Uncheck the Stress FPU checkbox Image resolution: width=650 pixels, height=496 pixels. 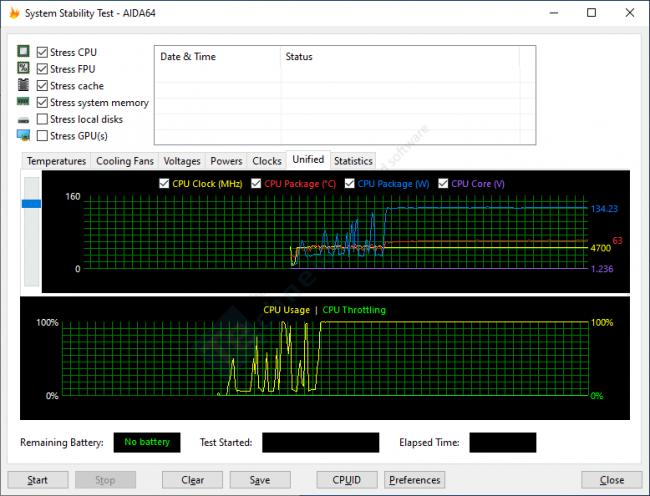point(42,69)
